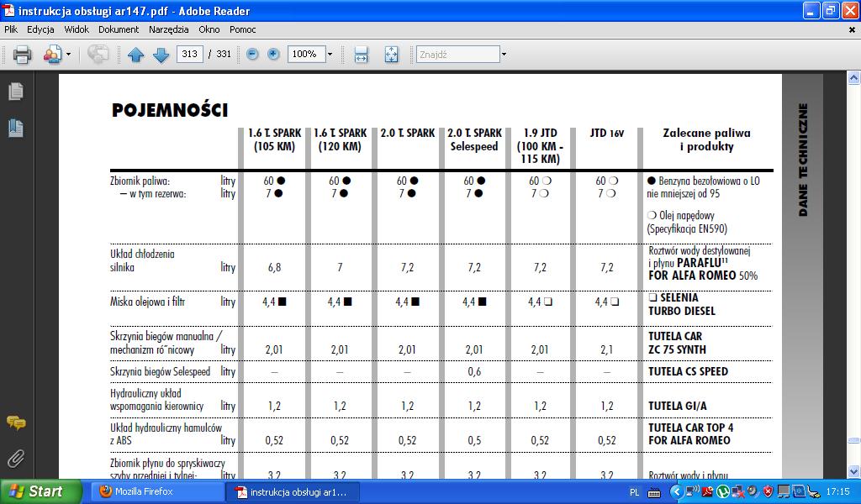The height and width of the screenshot is (504, 861).
Task: Click the Zbiornik paliwa row label
Action: pyautogui.click(x=140, y=181)
